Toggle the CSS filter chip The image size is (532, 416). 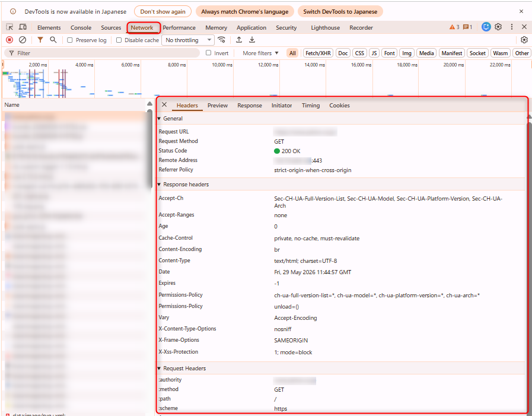point(359,53)
